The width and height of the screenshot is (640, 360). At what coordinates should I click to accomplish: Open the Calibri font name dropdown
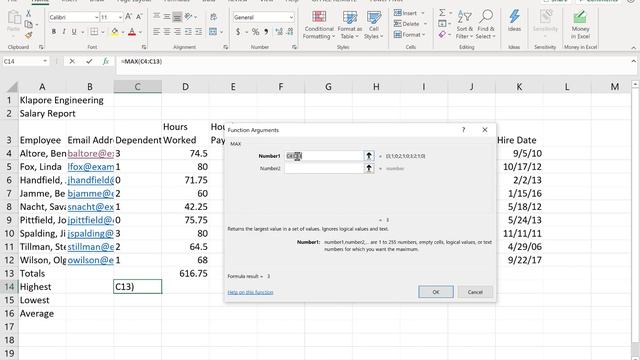(96, 17)
